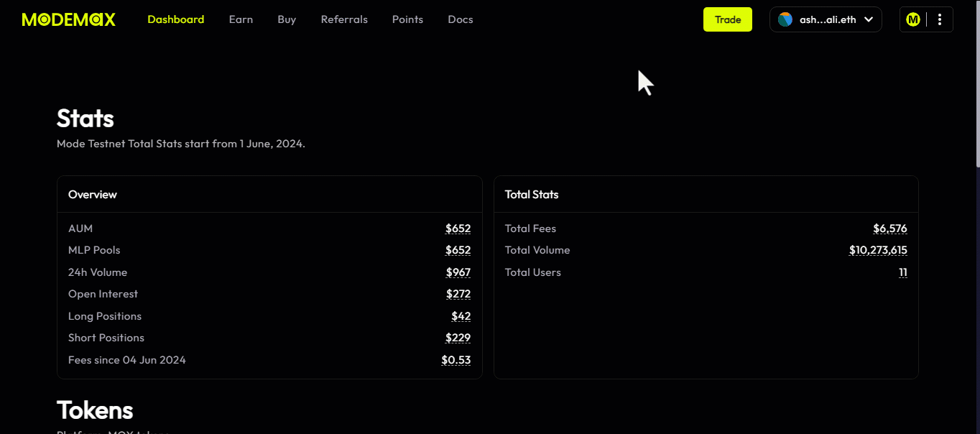Viewport: 980px width, 434px height.
Task: Click the wallet avatar icon
Action: click(785, 19)
